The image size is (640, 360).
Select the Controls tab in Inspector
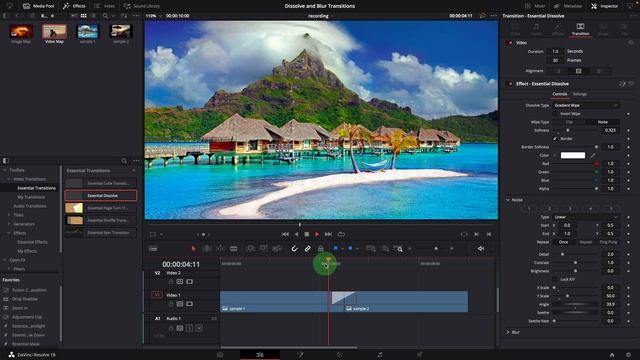[x=560, y=94]
